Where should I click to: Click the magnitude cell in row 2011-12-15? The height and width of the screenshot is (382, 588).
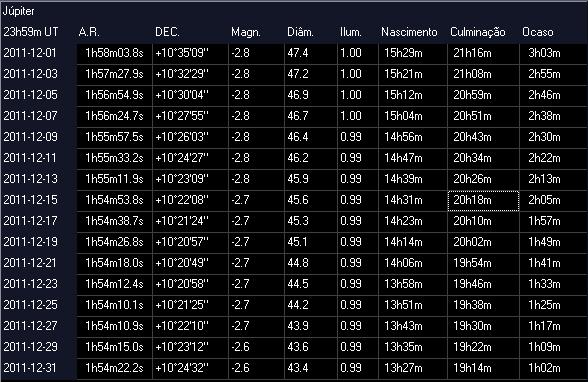[x=256, y=200]
